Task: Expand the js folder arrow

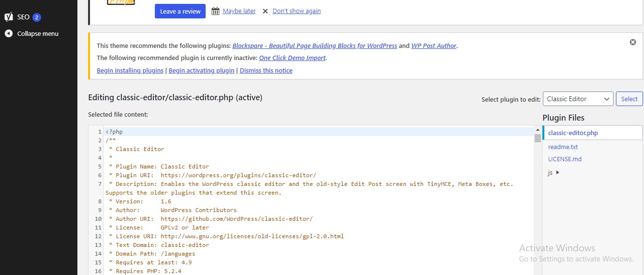Action: pyautogui.click(x=558, y=172)
